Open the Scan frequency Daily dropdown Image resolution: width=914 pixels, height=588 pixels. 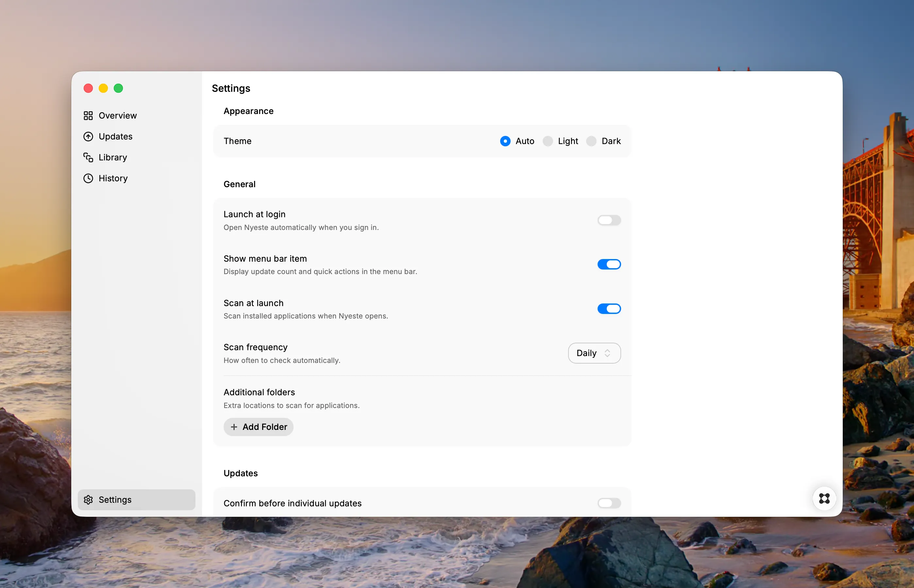click(x=594, y=353)
